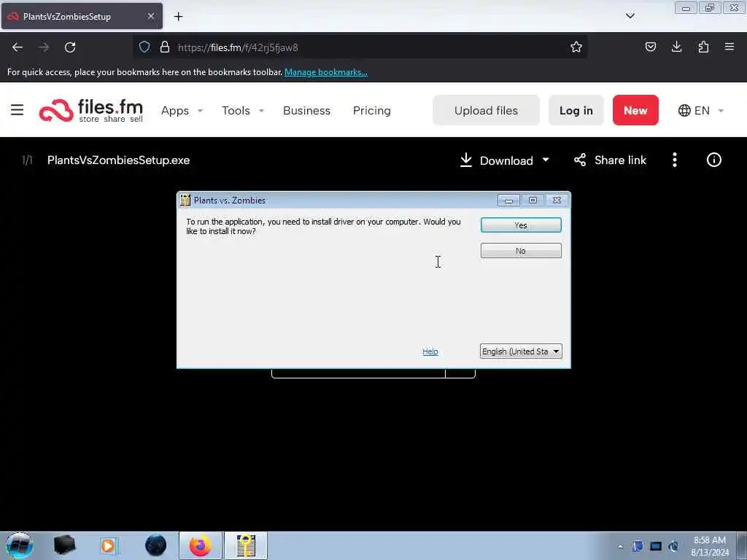Open the files.fm hamburger side menu
The height and width of the screenshot is (560, 747).
[x=18, y=110]
